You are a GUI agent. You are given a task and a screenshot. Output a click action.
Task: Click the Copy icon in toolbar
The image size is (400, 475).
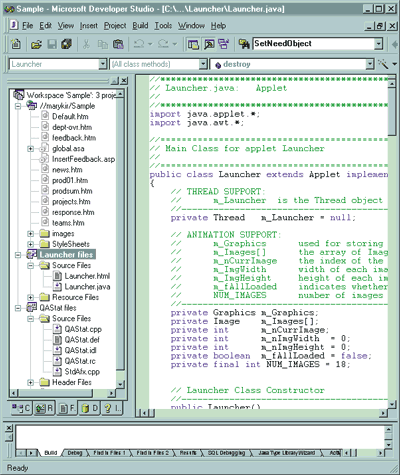click(102, 44)
